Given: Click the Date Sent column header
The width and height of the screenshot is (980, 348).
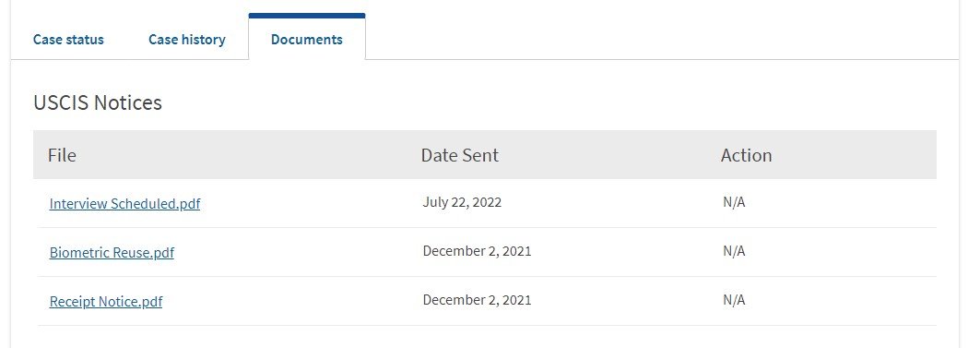Looking at the screenshot, I should (460, 154).
